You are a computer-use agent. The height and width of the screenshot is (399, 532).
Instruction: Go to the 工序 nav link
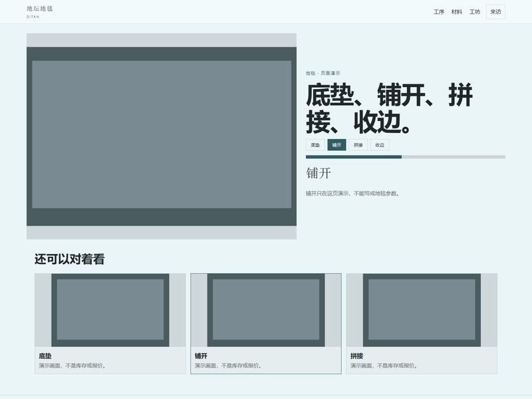pos(439,12)
